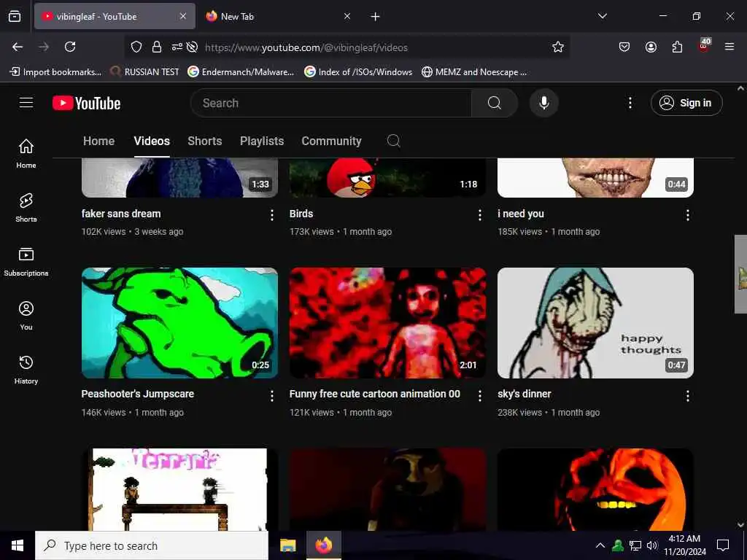Close the New Tab tab
Viewport: 747px width, 560px height.
pos(347,16)
